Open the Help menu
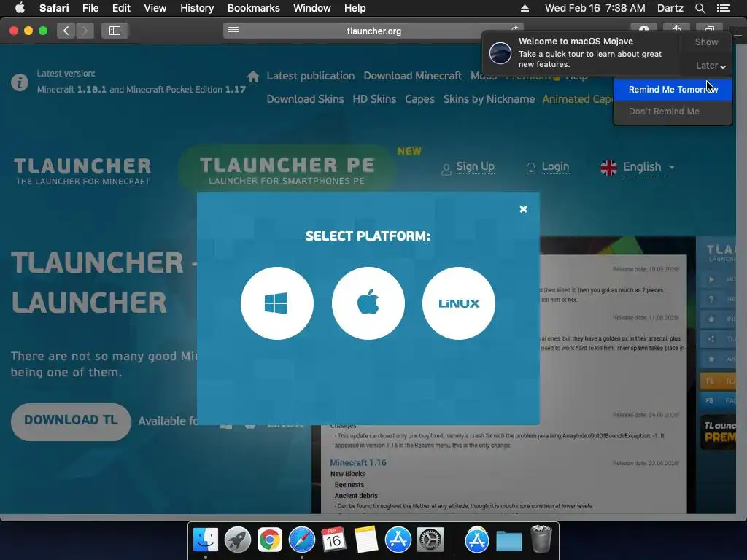The image size is (747, 560). click(355, 8)
